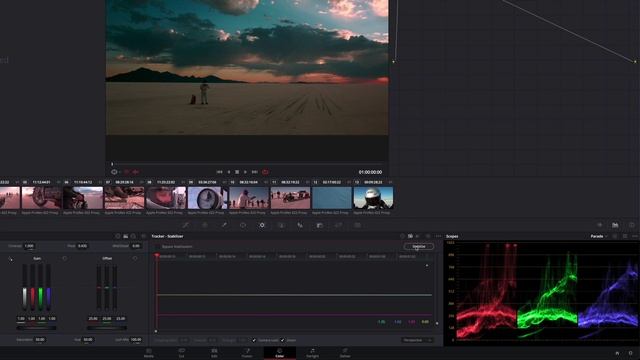Adjust the luminance Gain bar
Screen dimensions: 640x360
coord(25,288)
